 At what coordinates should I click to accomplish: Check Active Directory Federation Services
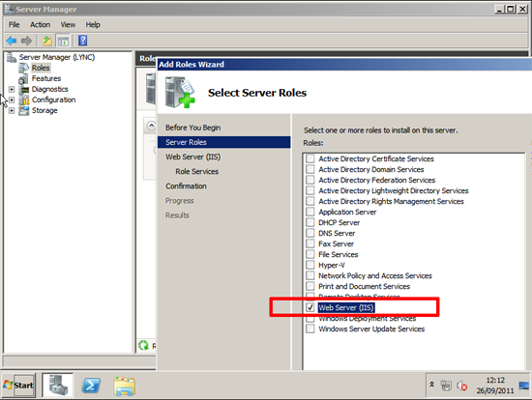(310, 180)
